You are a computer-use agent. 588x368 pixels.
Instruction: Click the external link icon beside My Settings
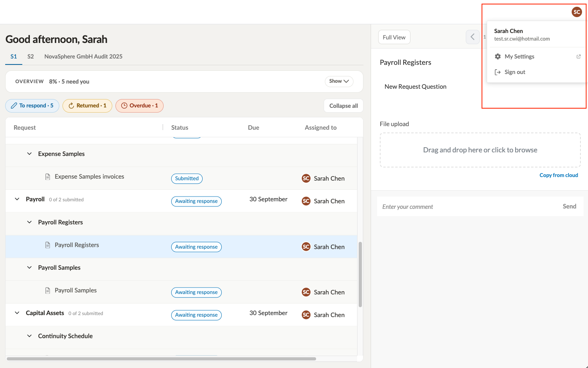point(578,56)
